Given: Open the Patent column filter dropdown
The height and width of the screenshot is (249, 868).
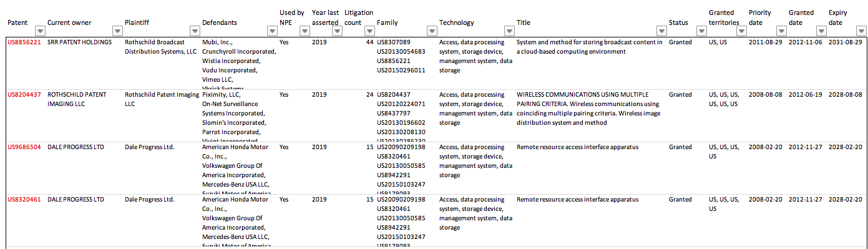Looking at the screenshot, I should 40,31.
